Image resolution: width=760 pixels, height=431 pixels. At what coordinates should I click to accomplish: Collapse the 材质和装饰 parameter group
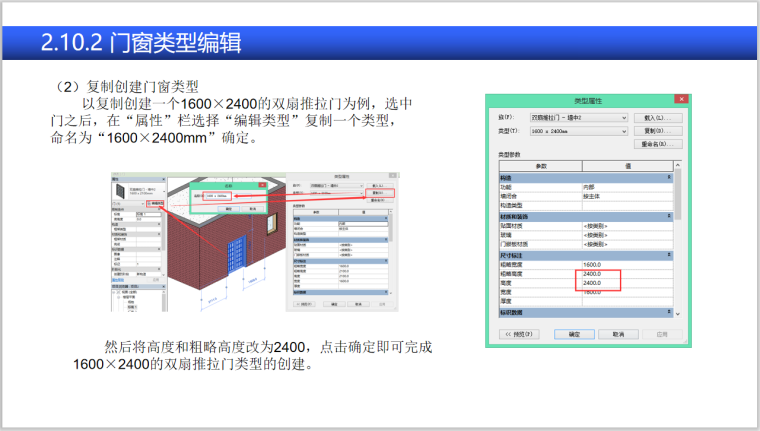tap(670, 216)
